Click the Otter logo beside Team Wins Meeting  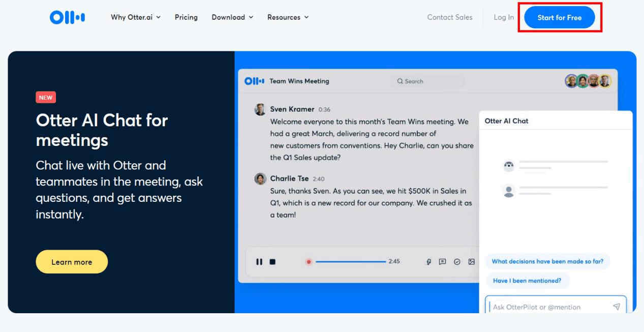pyautogui.click(x=255, y=81)
